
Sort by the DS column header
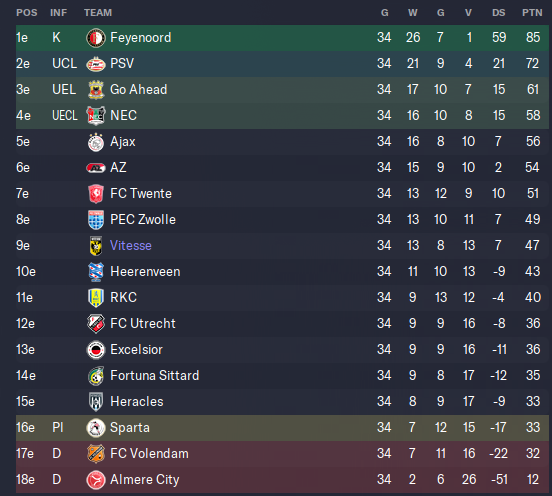point(498,13)
